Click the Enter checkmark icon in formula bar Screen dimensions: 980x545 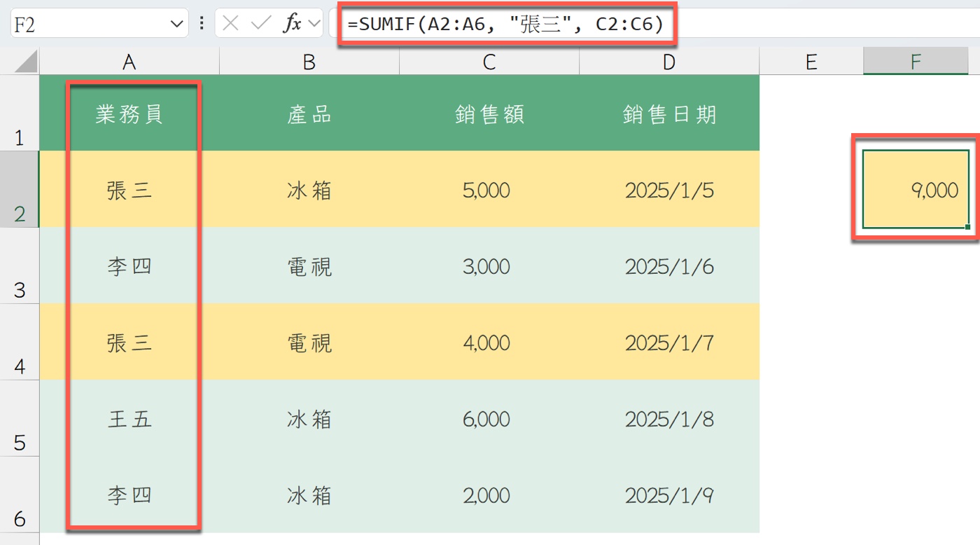(x=261, y=24)
